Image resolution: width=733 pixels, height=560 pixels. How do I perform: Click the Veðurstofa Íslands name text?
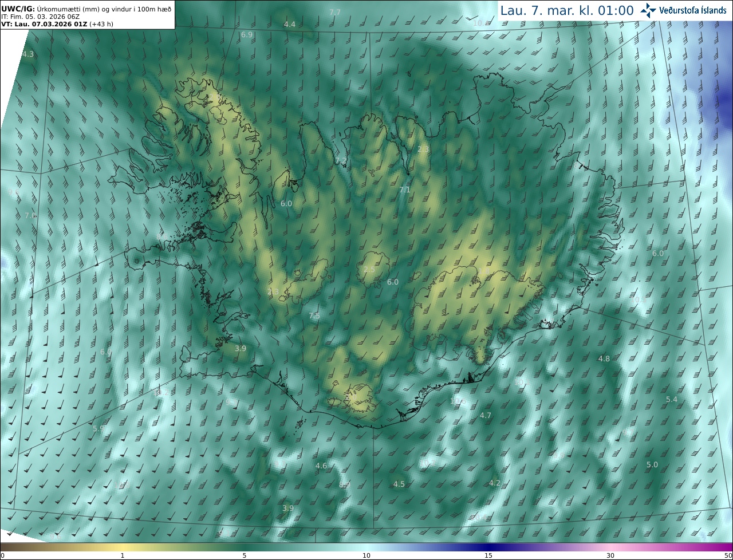[x=693, y=10]
